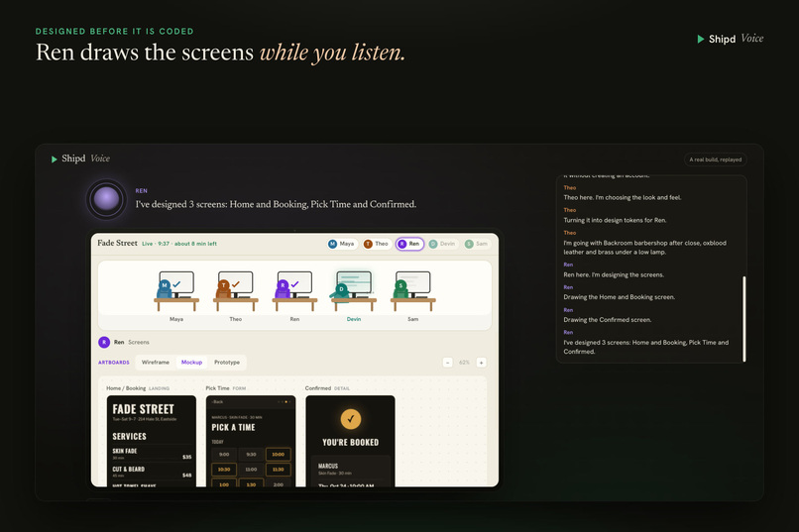The image size is (799, 532).
Task: Click the 9:30 time slot
Action: (x=251, y=454)
